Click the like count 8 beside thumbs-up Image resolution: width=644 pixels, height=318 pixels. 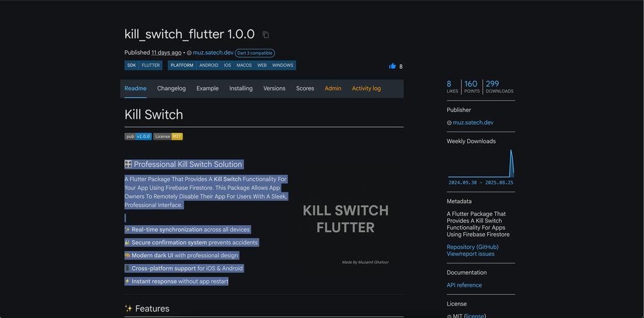click(x=401, y=67)
